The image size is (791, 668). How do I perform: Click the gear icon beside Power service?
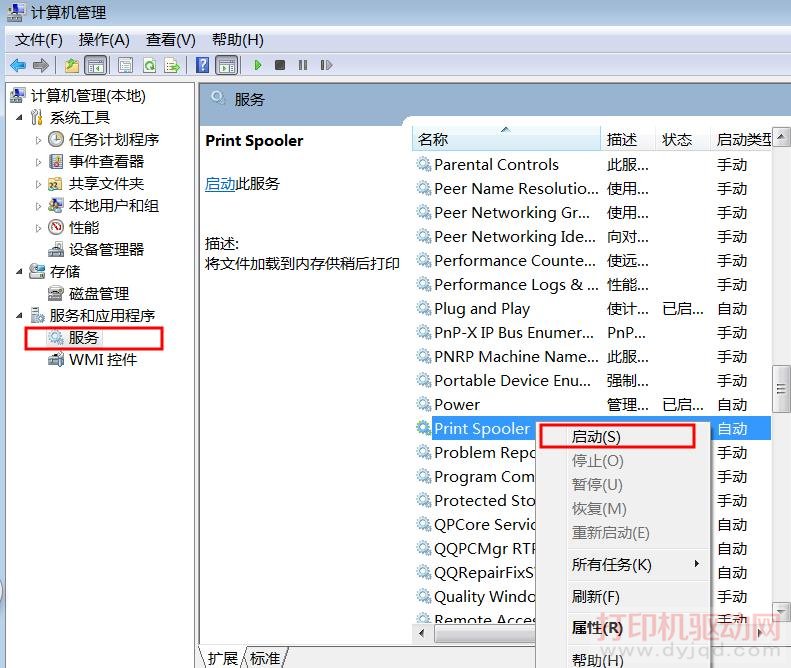point(423,404)
